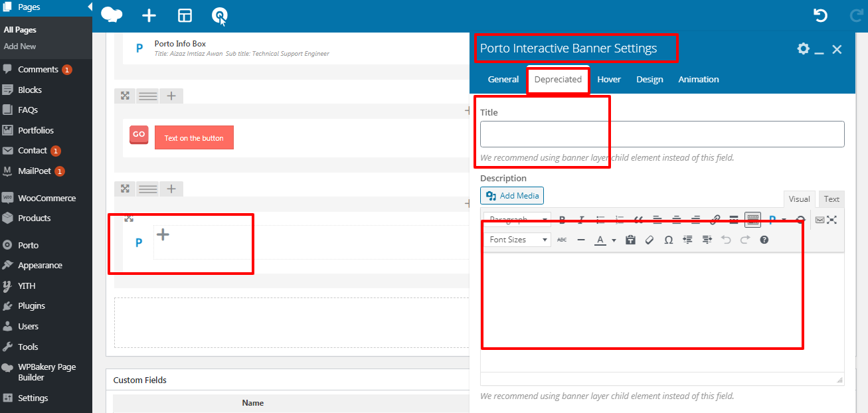Add a new element with the top bar plus
Viewport: 868px width, 413px height.
149,16
